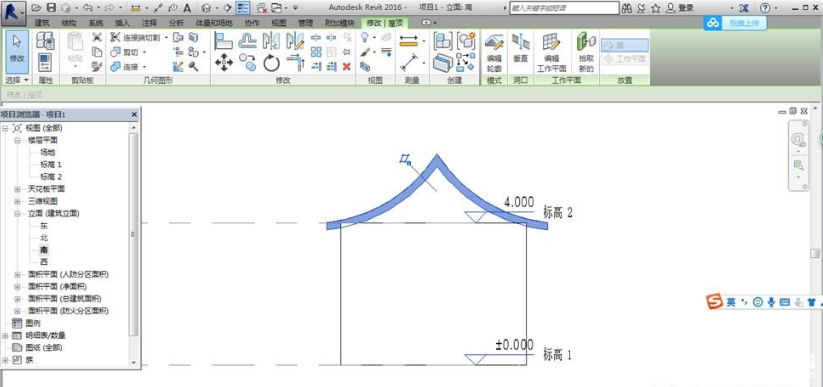Expand the 明细表/数量 tree node

(x=5, y=336)
